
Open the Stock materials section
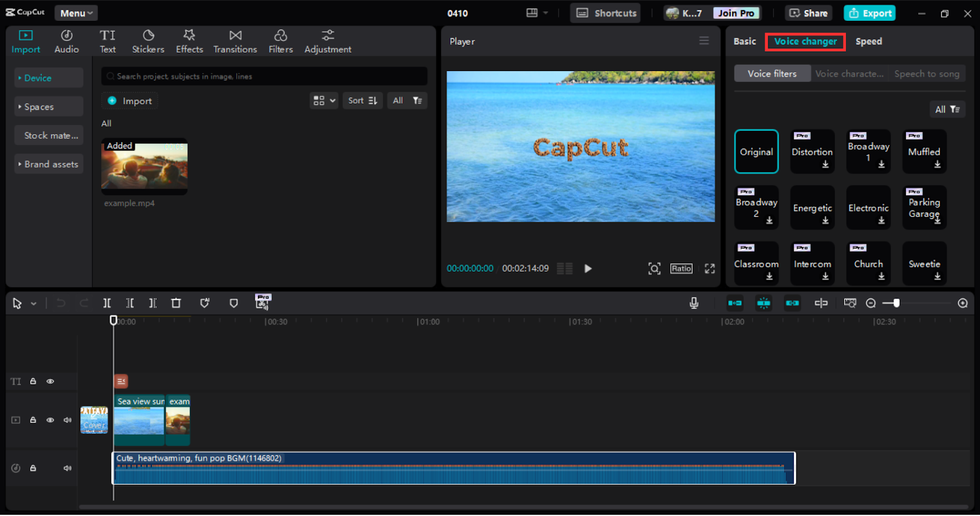coord(49,135)
